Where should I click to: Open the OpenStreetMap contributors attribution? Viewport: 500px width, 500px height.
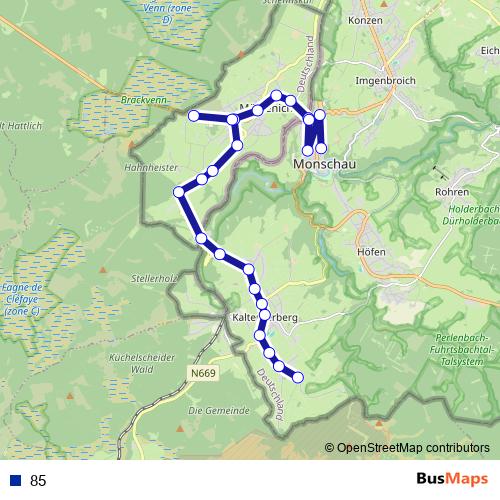(x=407, y=448)
